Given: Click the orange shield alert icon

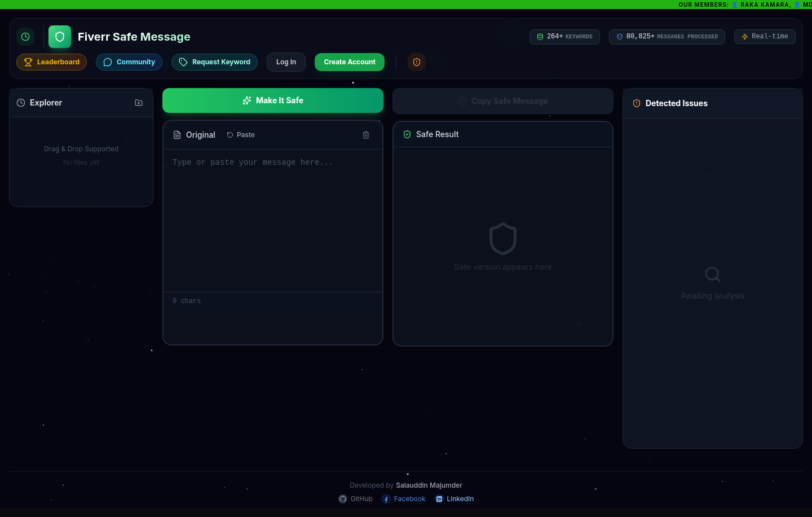Looking at the screenshot, I should coord(417,62).
